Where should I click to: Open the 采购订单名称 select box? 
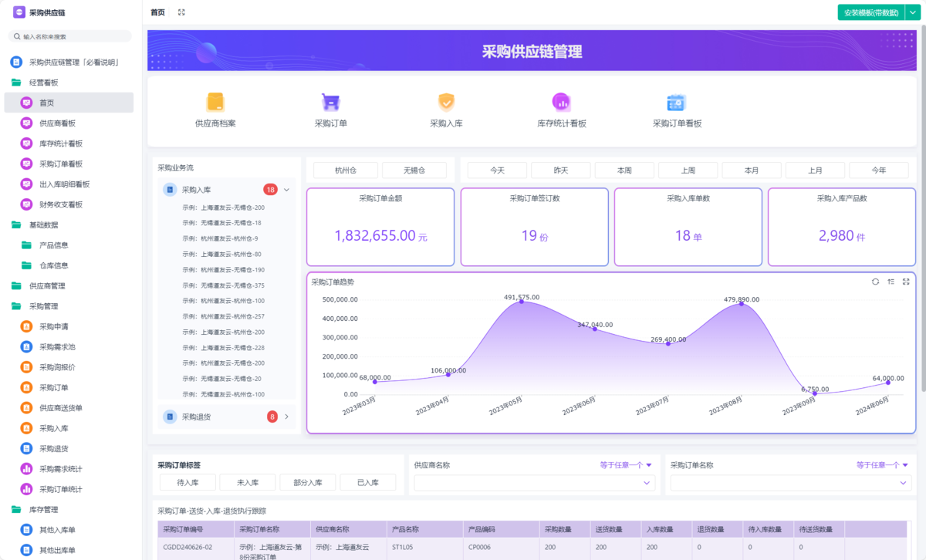point(791,482)
